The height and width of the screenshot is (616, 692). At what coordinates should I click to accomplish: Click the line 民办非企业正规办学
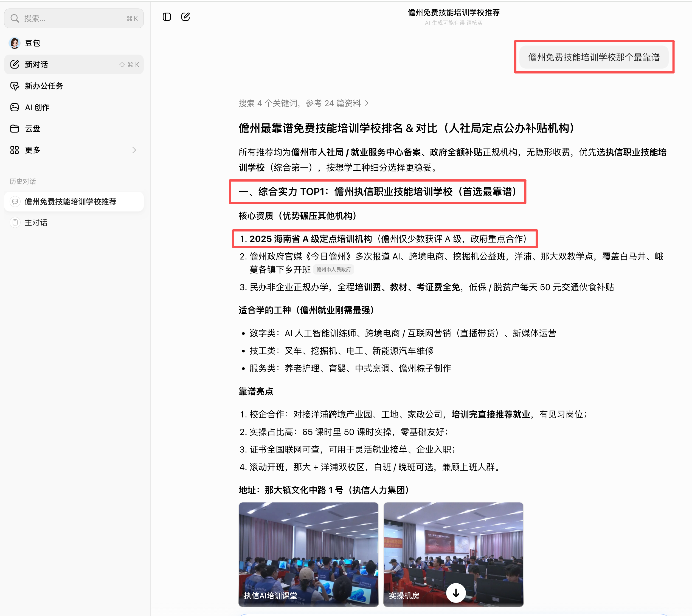click(x=432, y=287)
